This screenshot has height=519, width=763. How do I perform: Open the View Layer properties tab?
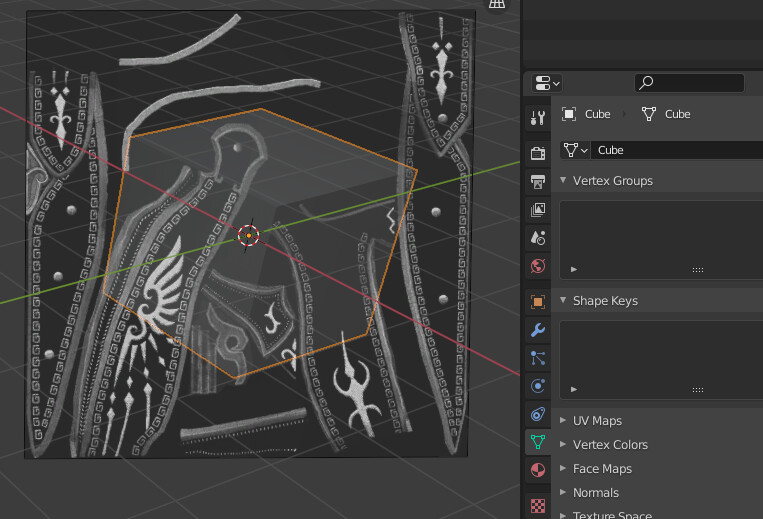click(538, 210)
